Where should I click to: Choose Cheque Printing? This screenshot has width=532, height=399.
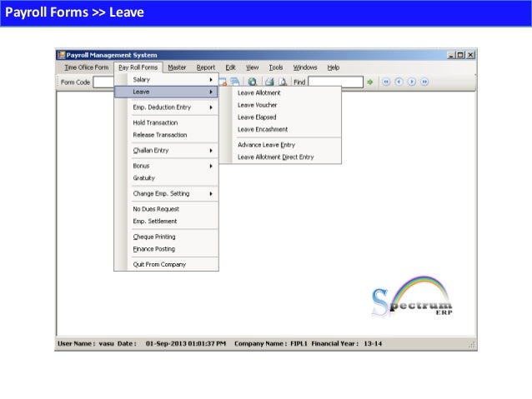pos(166,237)
